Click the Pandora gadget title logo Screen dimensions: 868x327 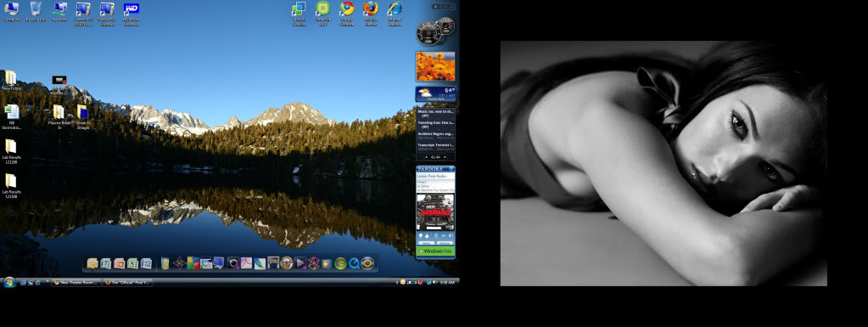pos(431,168)
